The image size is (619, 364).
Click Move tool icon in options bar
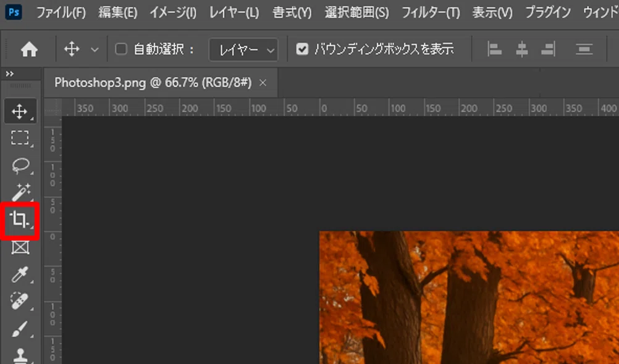[72, 49]
